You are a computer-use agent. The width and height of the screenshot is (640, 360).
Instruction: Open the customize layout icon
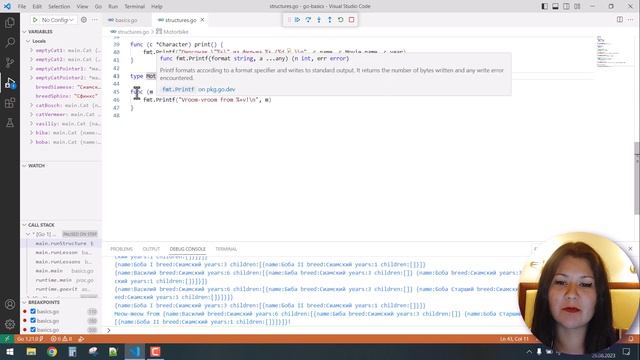coord(577,6)
